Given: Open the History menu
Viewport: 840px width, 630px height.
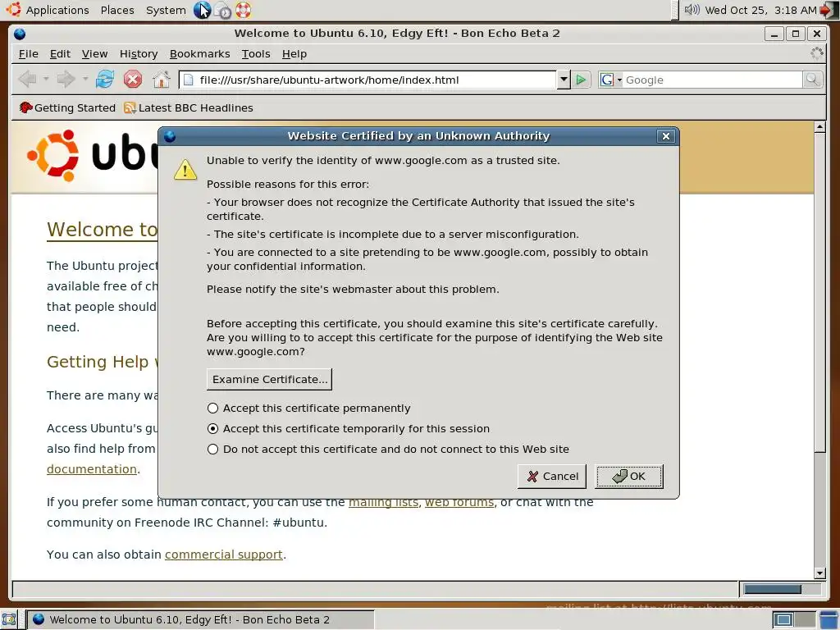Looking at the screenshot, I should [139, 54].
